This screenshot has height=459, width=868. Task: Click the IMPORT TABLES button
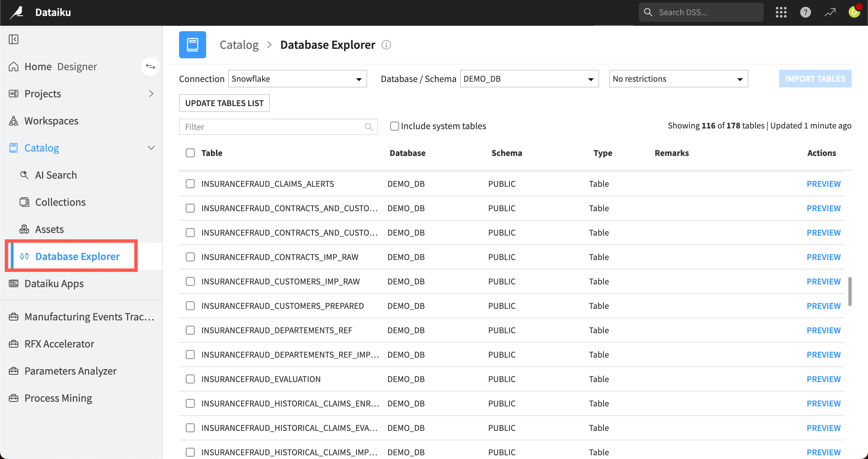click(x=815, y=79)
